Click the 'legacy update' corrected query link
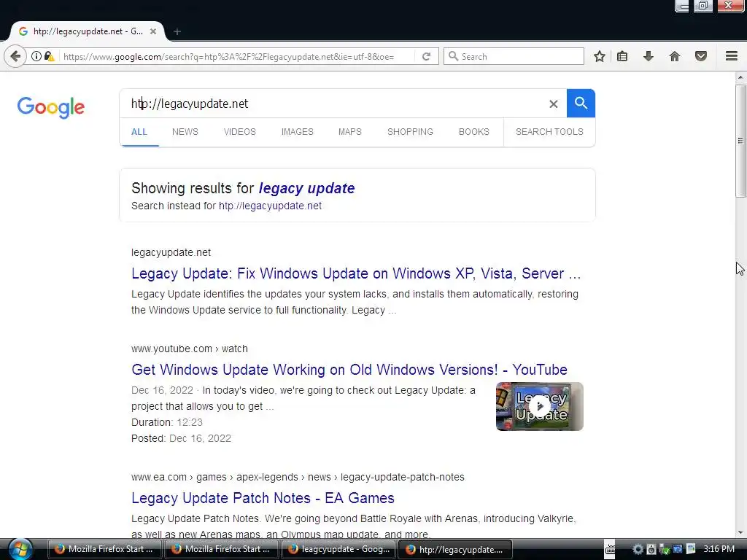This screenshot has width=747, height=560. click(x=307, y=189)
